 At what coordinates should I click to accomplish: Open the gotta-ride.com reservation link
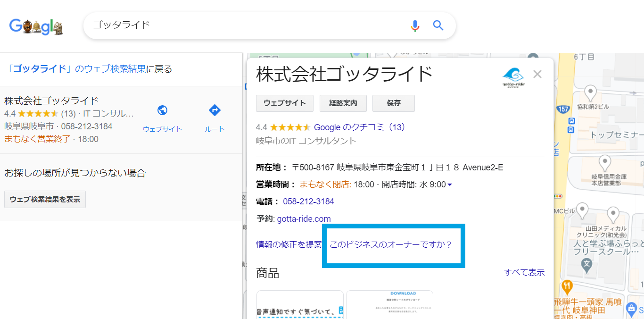click(304, 218)
